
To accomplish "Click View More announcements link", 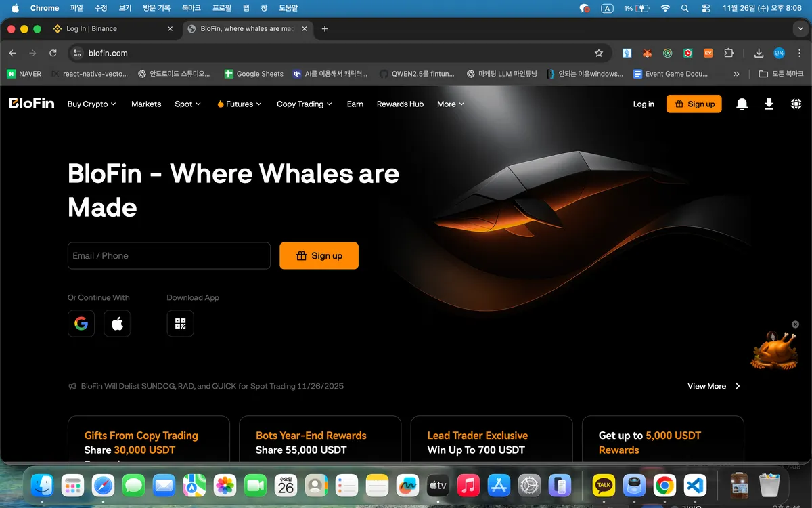I will (713, 386).
